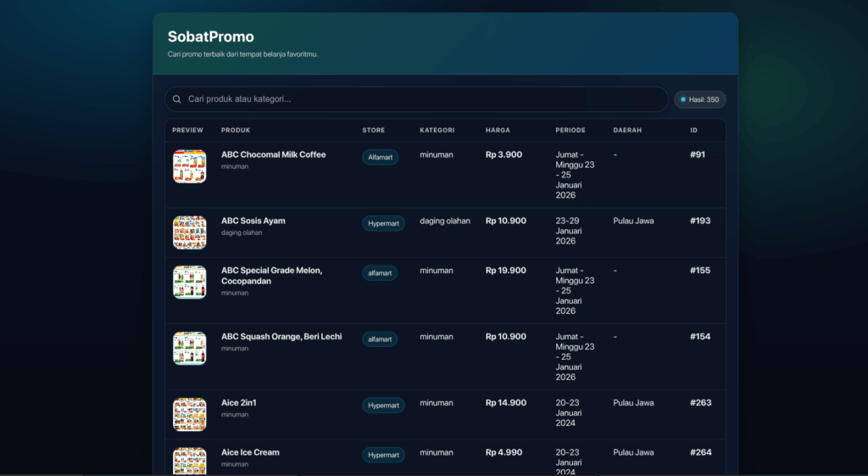Click the STORE column header
The width and height of the screenshot is (868, 476).
(373, 130)
